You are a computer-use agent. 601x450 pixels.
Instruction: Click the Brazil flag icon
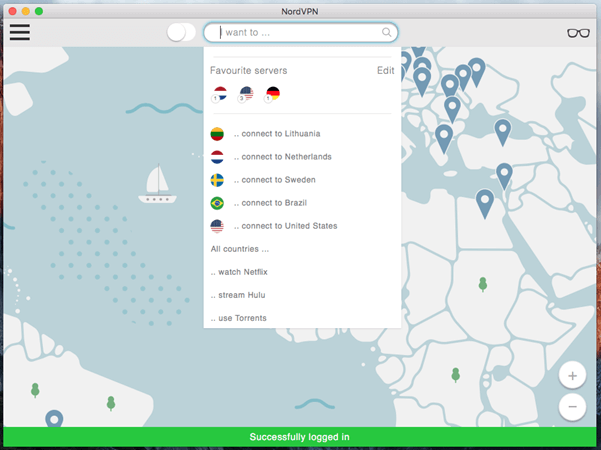pyautogui.click(x=217, y=203)
